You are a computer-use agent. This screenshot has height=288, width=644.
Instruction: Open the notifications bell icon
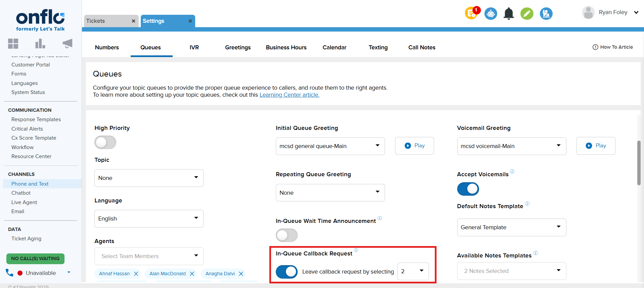pyautogui.click(x=509, y=14)
